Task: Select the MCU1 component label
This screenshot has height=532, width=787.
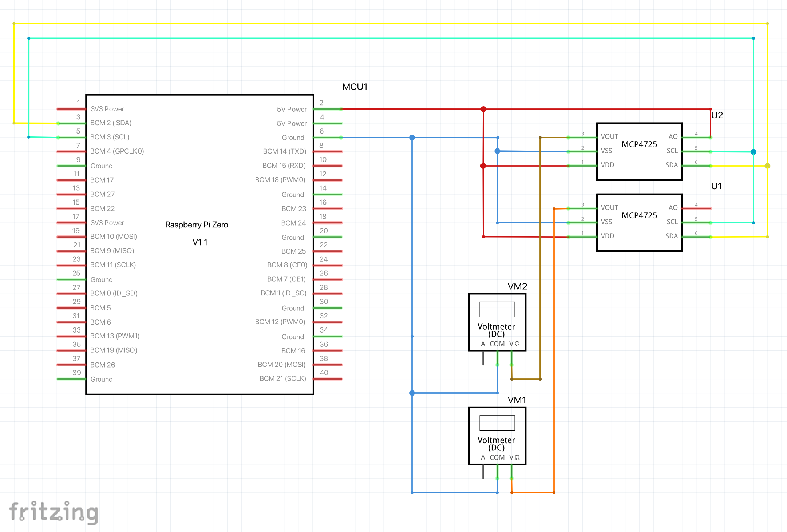Action: coord(355,87)
